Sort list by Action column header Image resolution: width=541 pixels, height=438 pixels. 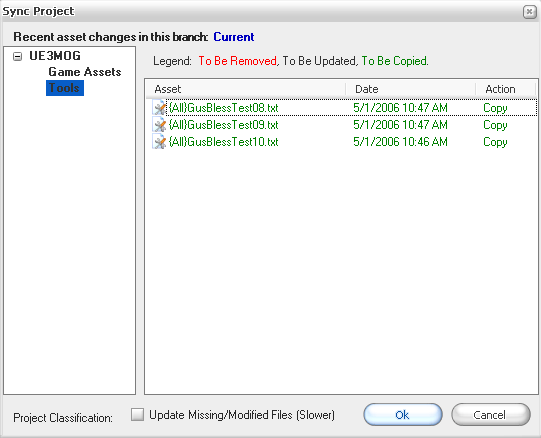pyautogui.click(x=506, y=89)
